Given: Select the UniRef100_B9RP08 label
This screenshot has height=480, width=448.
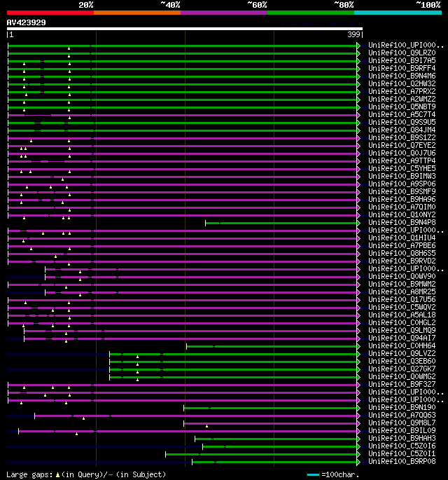Looking at the screenshot, I should pos(402,461).
